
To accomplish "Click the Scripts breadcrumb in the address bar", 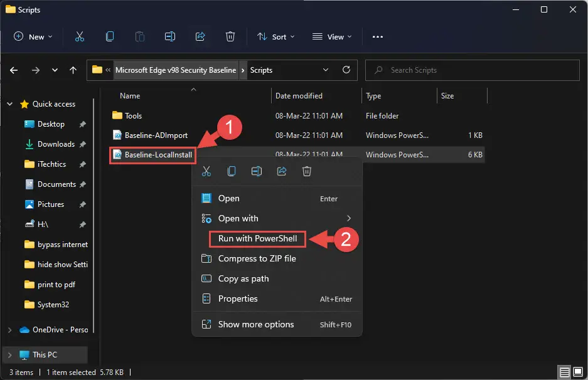I will click(x=261, y=70).
